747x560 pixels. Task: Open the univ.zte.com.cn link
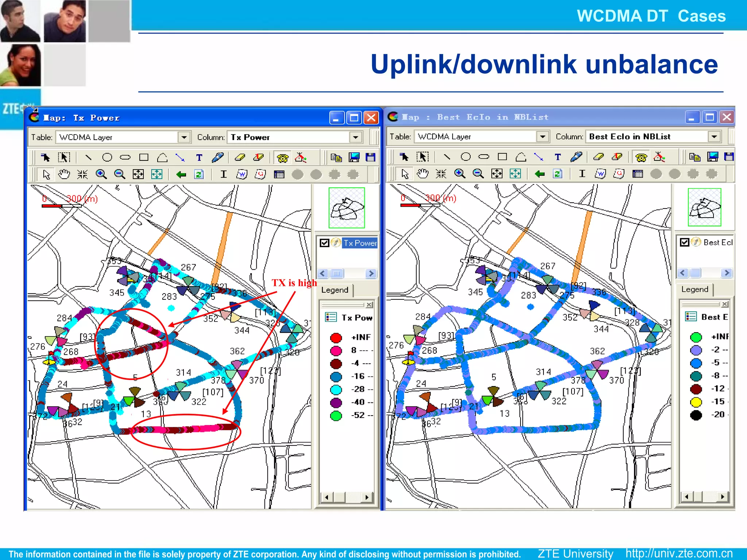click(679, 553)
